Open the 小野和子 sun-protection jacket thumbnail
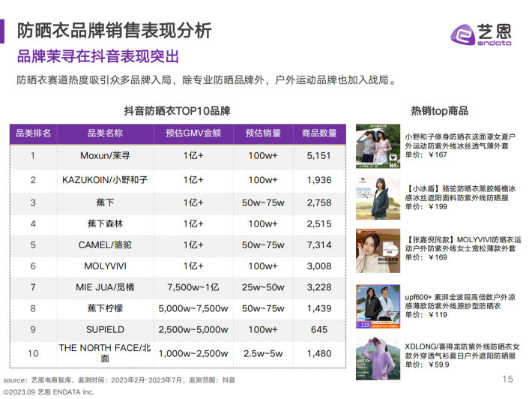This screenshot has height=399, width=532. pos(378,146)
